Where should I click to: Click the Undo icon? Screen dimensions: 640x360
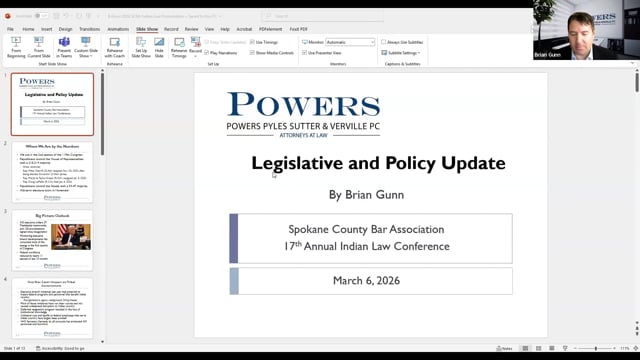click(66, 16)
